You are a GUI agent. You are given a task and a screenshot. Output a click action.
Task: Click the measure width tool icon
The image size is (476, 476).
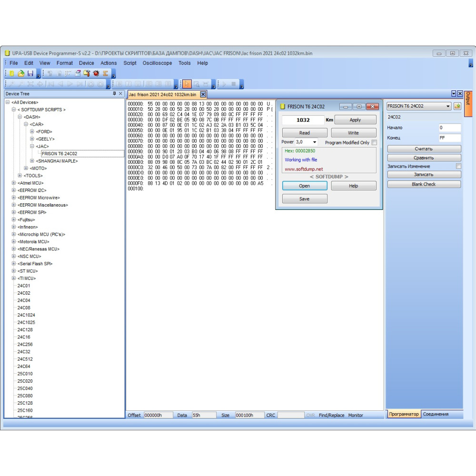[206, 84]
